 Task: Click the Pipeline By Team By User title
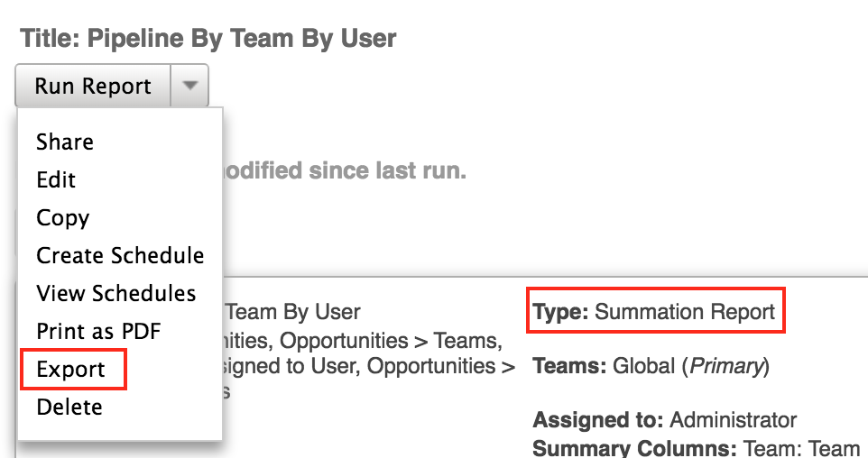click(x=208, y=39)
